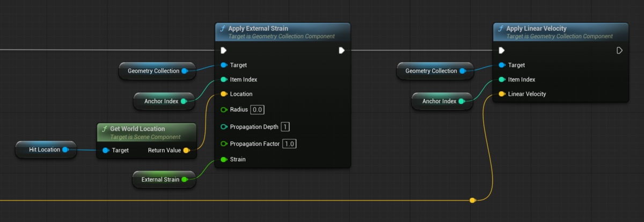Click Item Index pin on Apply External Strain
The height and width of the screenshot is (222, 644).
click(x=224, y=80)
